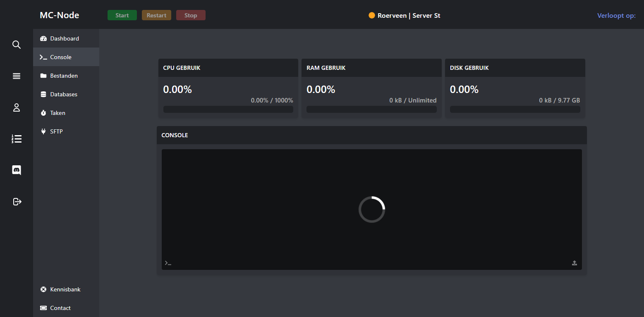Click the CPU Gebruik progress bar
Viewport: 644px width, 317px height.
pos(228,110)
